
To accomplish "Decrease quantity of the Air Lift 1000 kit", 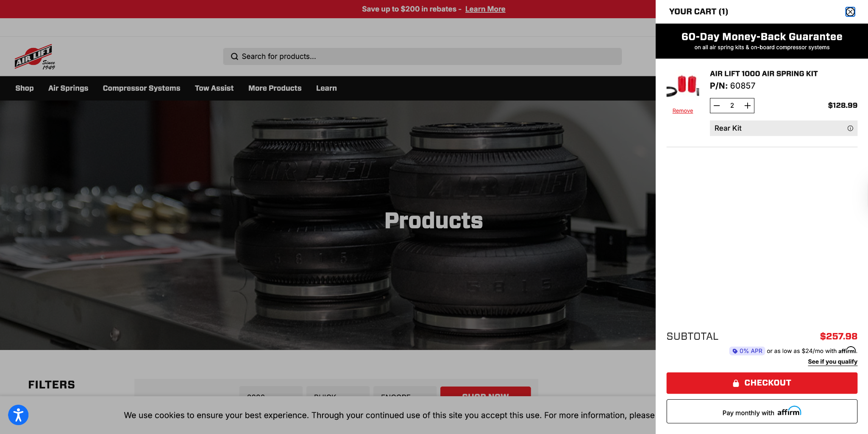I will click(717, 105).
